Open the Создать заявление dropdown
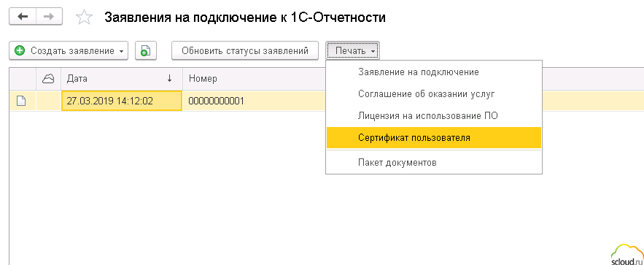The width and height of the screenshot is (644, 265). click(x=69, y=51)
